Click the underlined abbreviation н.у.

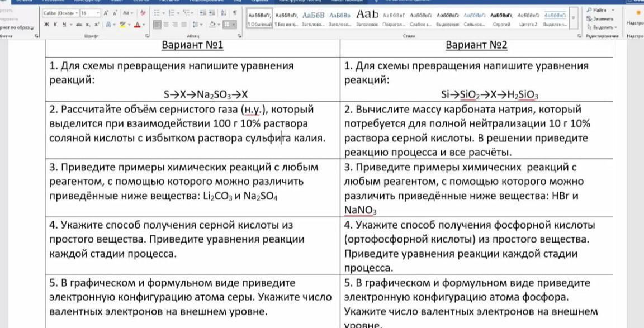pos(252,110)
